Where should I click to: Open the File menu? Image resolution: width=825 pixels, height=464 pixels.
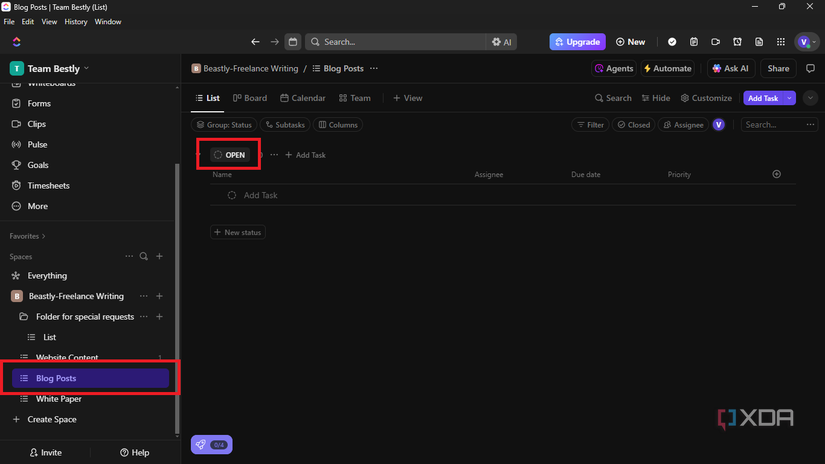point(9,22)
